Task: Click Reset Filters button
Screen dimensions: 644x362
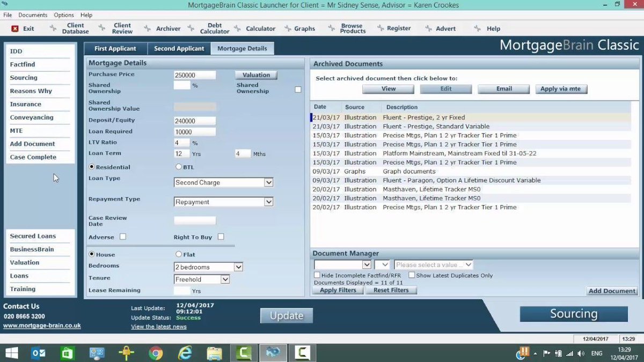Action: pos(391,290)
